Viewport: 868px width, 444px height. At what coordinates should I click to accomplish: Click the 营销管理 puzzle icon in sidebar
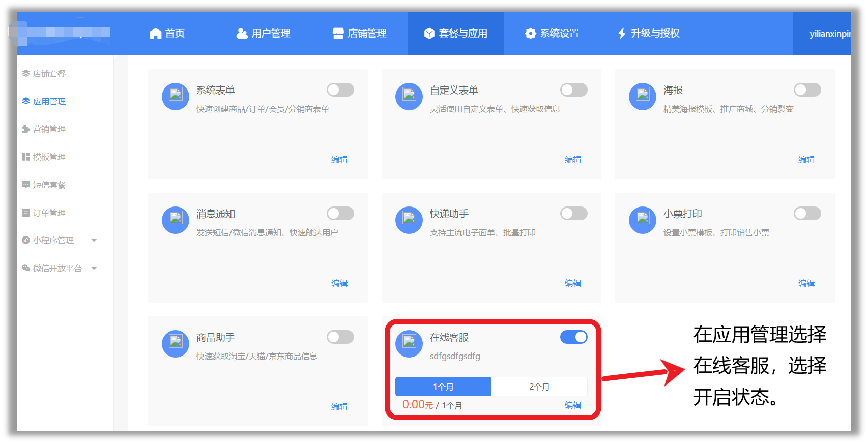click(26, 129)
